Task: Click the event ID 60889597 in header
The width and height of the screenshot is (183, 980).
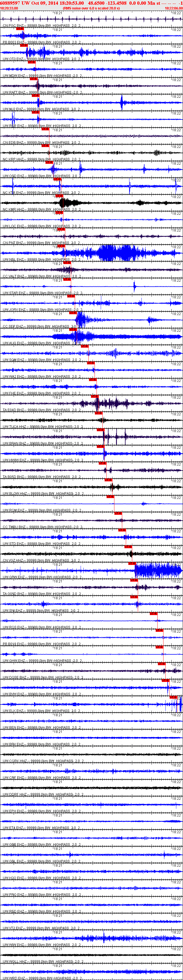Action: tap(10, 3)
